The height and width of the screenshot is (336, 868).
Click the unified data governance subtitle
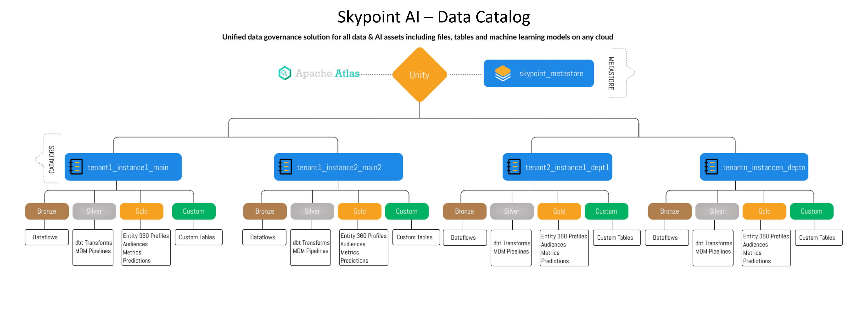pyautogui.click(x=417, y=37)
